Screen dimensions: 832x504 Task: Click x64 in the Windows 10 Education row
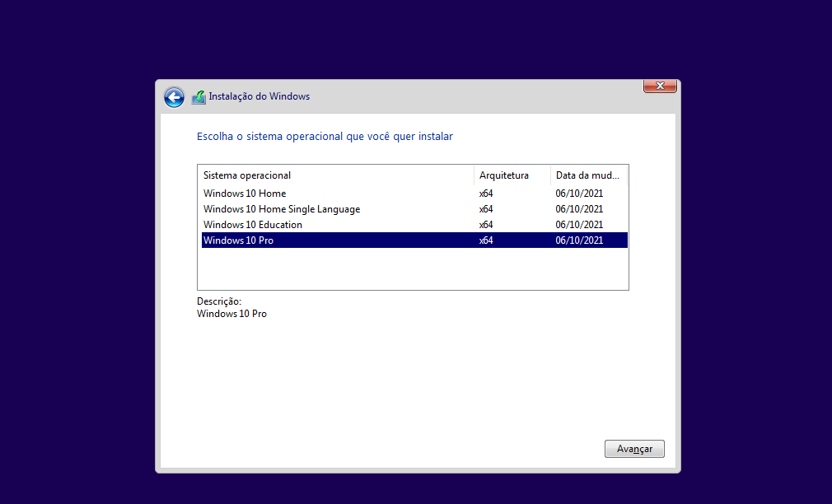click(x=486, y=225)
